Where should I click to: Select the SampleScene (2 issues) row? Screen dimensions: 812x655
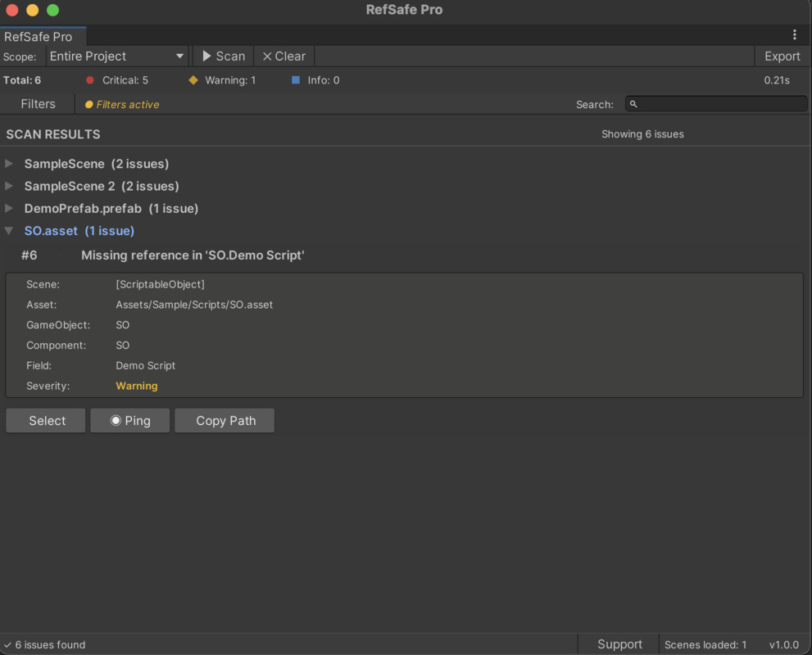pos(97,164)
